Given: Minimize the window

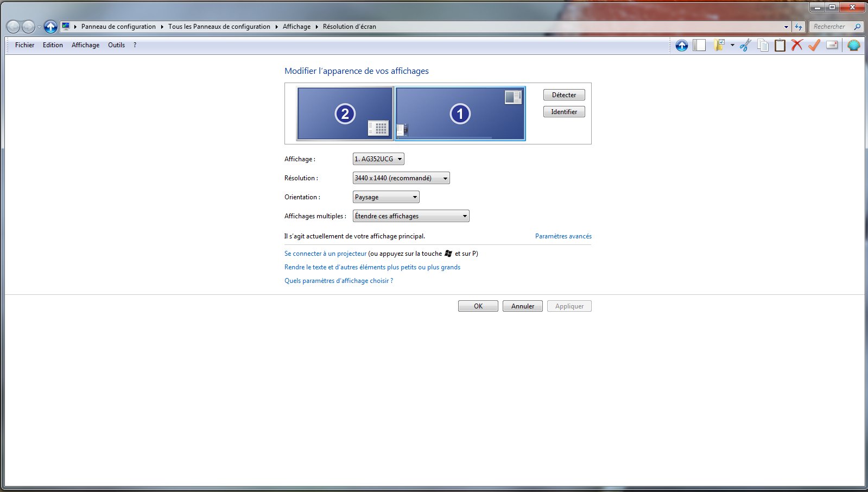Looking at the screenshot, I should tap(818, 7).
